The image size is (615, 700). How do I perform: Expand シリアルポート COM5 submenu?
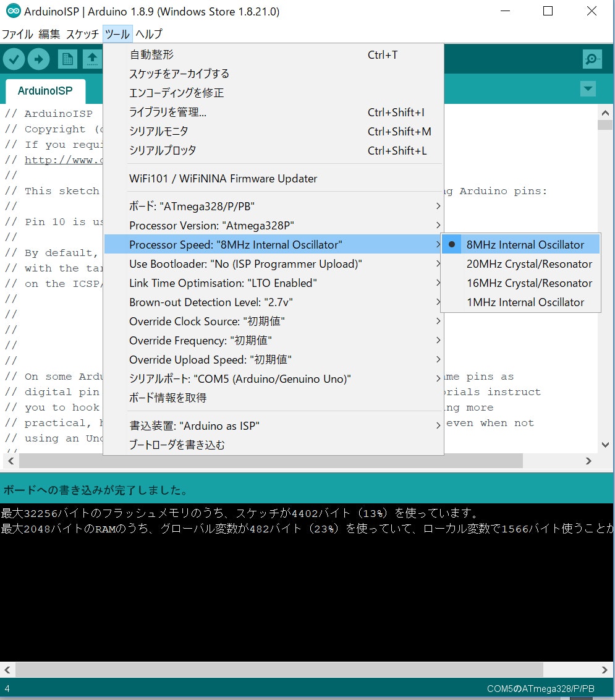(x=273, y=379)
